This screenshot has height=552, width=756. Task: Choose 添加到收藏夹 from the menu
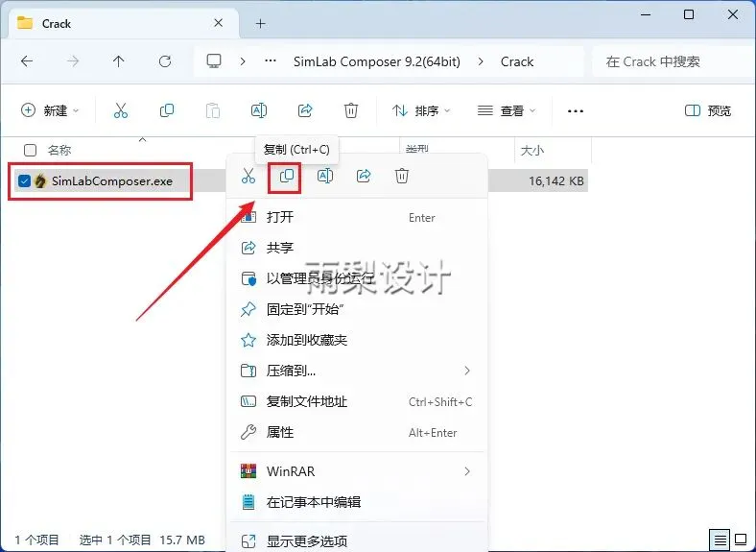click(357, 340)
